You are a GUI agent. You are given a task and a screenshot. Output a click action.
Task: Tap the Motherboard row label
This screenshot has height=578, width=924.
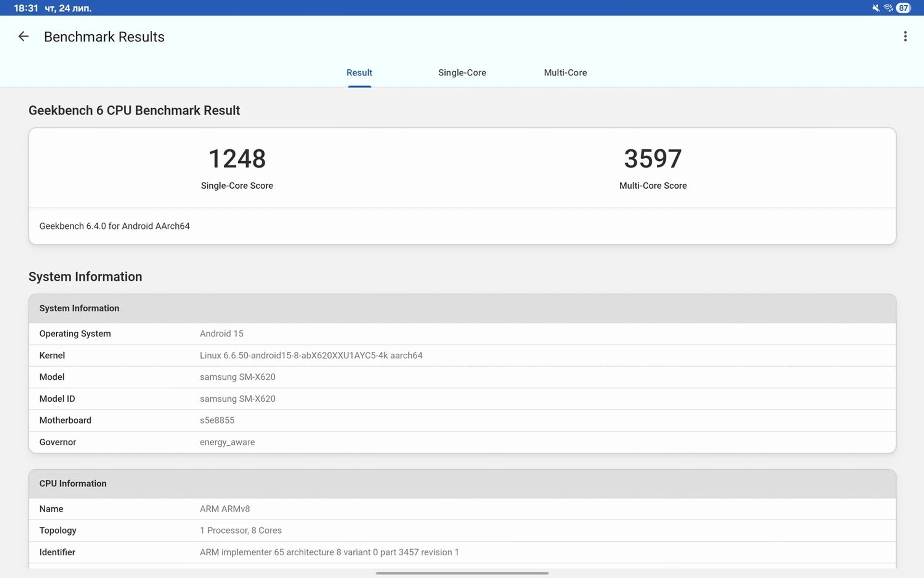point(65,420)
